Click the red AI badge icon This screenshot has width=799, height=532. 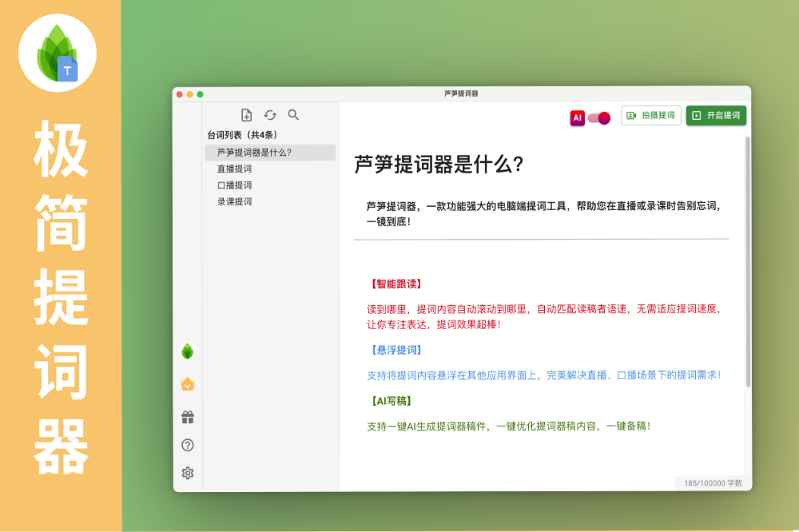577,117
